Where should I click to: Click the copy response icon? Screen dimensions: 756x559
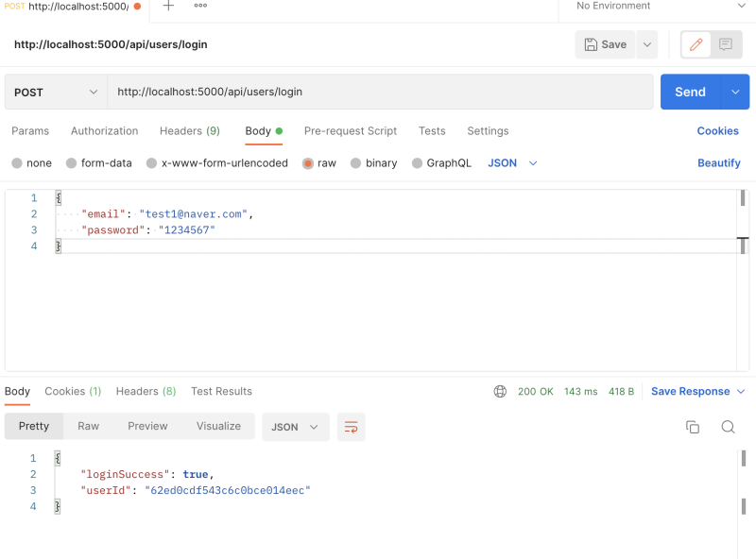(x=693, y=427)
